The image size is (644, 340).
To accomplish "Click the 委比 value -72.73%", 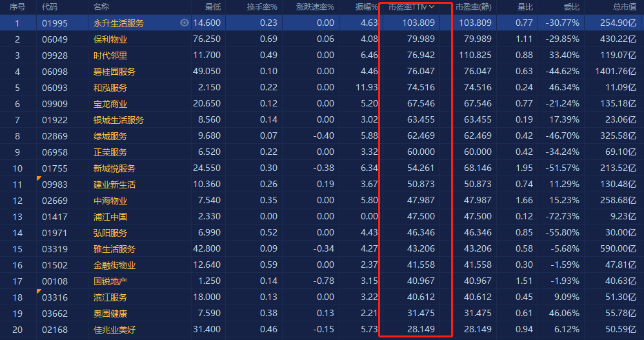I will pos(562,216).
